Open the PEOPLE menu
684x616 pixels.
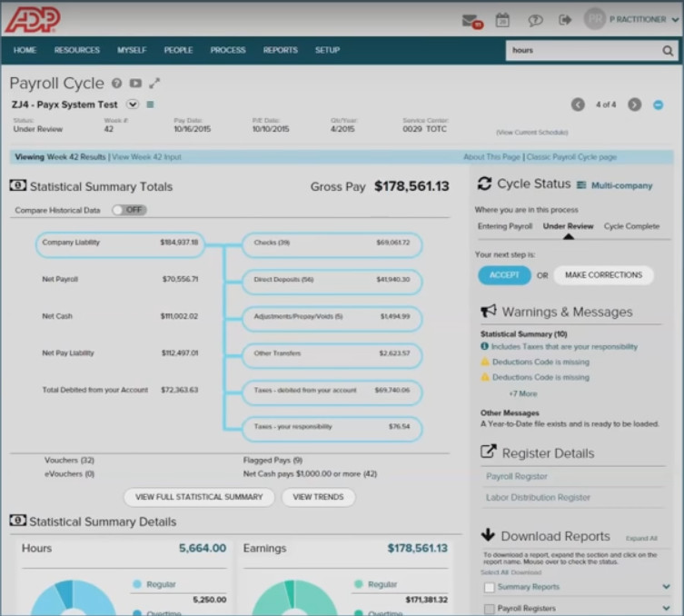click(x=178, y=50)
